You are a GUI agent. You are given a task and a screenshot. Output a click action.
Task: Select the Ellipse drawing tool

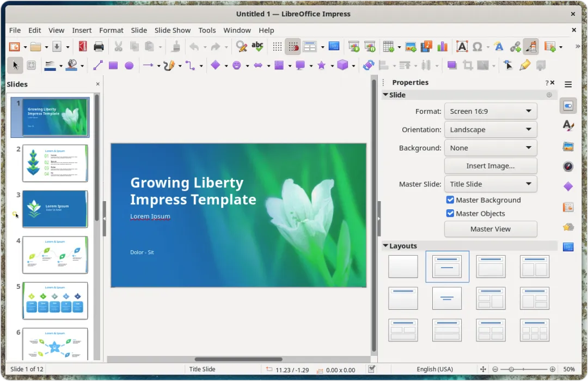click(129, 65)
